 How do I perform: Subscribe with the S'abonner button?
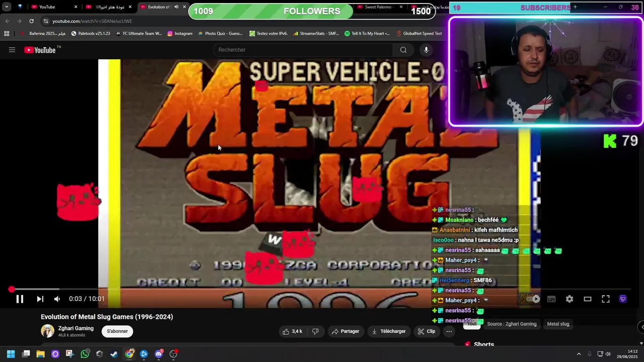tap(117, 331)
